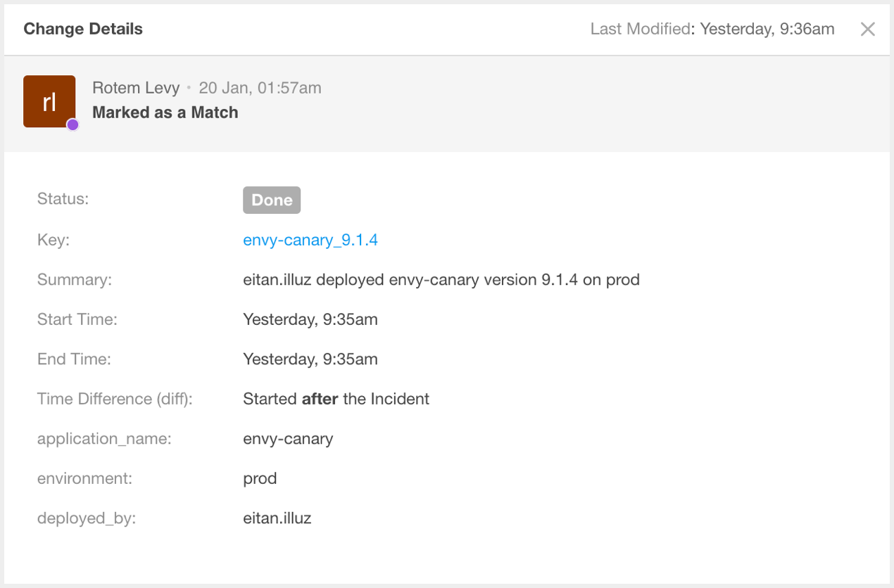Select the eitan.illuz deployed_by value
Viewport: 894px width, 588px height.
pos(277,518)
